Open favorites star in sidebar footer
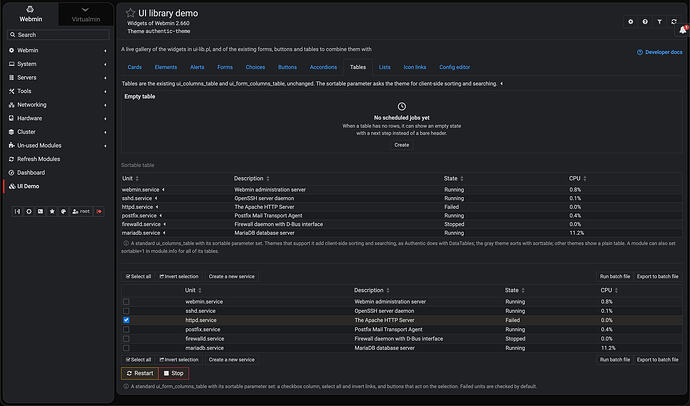The height and width of the screenshot is (406, 690). 52,212
